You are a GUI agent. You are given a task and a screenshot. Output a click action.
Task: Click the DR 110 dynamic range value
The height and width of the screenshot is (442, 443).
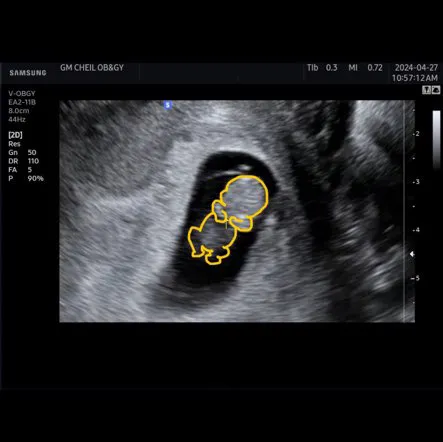coord(24,161)
